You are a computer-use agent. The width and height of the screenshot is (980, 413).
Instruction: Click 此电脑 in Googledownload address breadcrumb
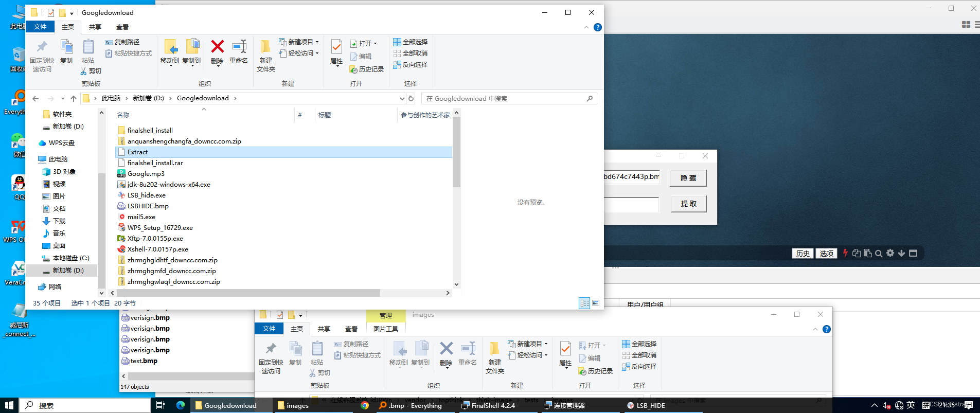pyautogui.click(x=111, y=98)
